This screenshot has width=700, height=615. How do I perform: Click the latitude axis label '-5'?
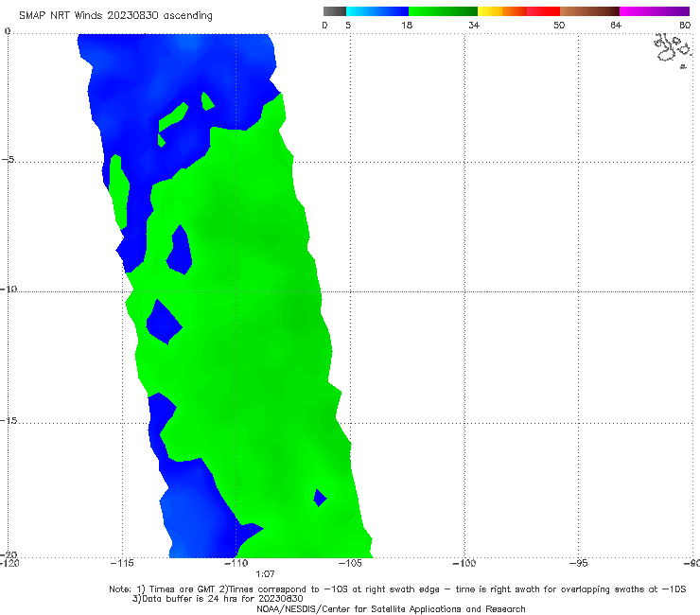(x=8, y=159)
